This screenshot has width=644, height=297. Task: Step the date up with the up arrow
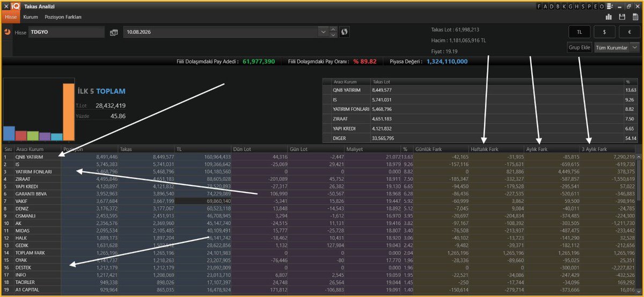pyautogui.click(x=333, y=30)
